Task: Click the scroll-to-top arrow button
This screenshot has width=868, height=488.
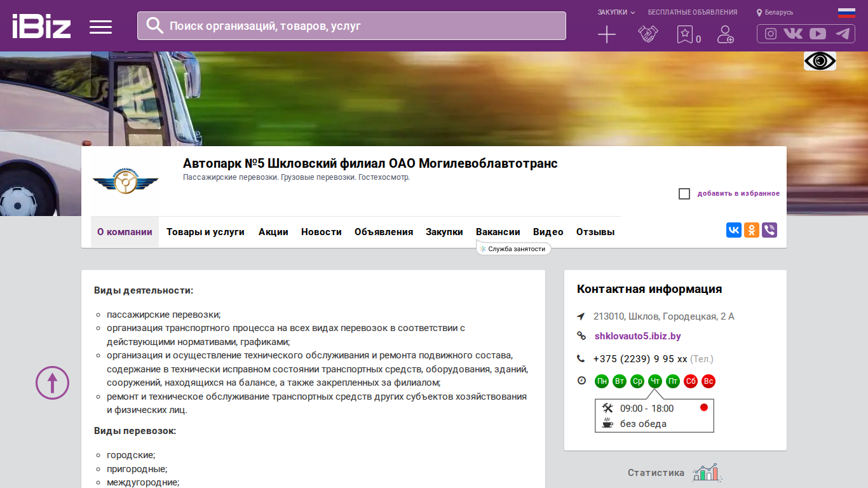Action: coord(52,383)
